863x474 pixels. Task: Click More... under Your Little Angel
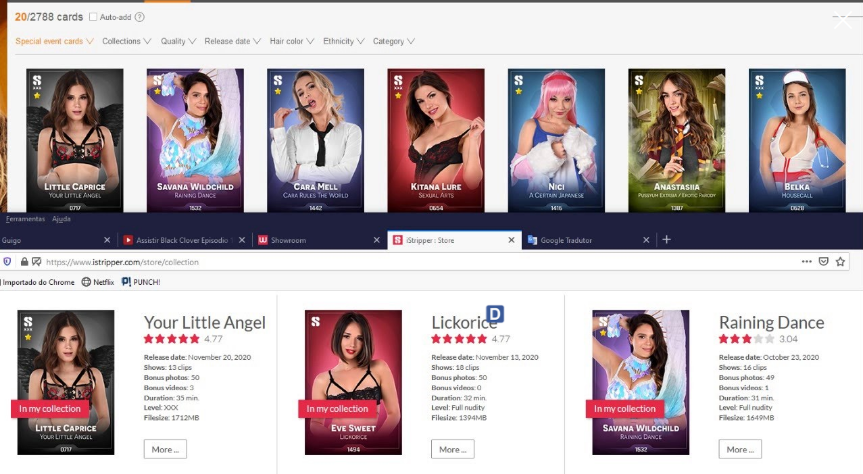pos(165,449)
